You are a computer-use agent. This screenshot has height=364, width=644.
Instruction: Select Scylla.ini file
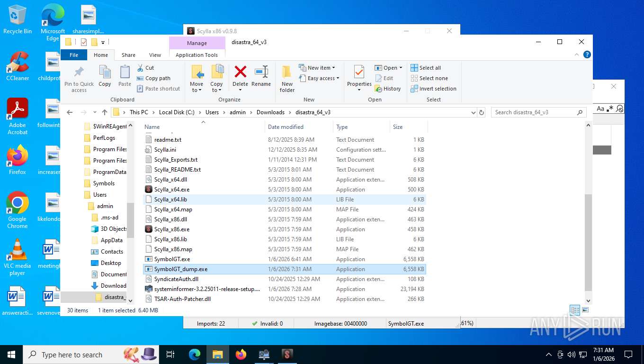coord(165,150)
